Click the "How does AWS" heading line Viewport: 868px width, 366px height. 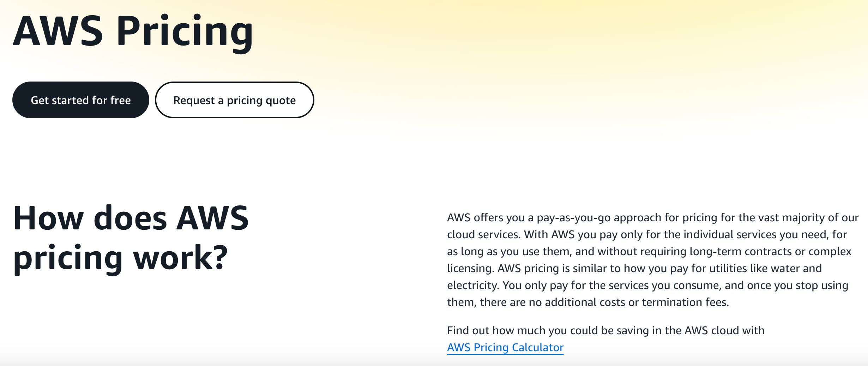pyautogui.click(x=131, y=218)
